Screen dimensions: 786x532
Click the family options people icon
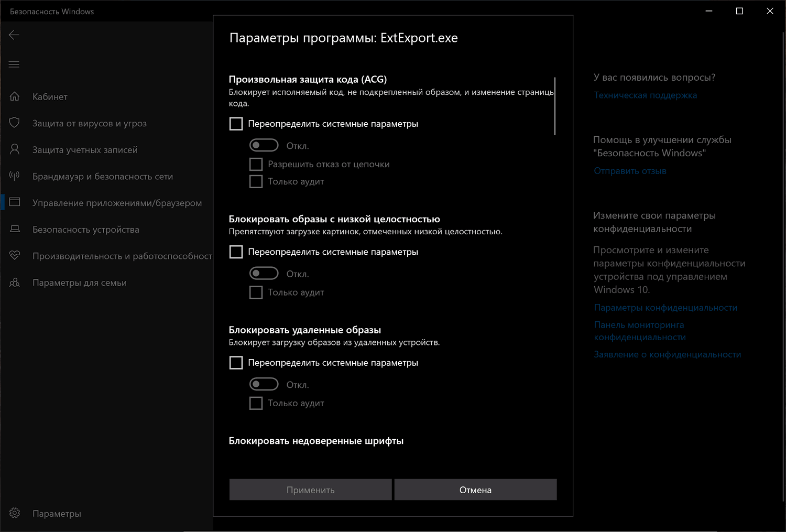(x=15, y=283)
